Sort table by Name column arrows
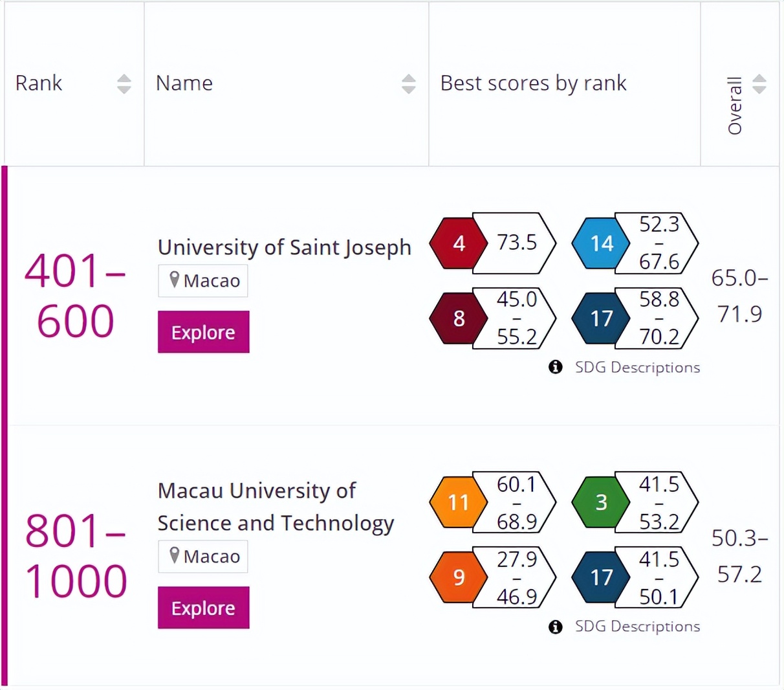784x690 pixels. pos(408,83)
